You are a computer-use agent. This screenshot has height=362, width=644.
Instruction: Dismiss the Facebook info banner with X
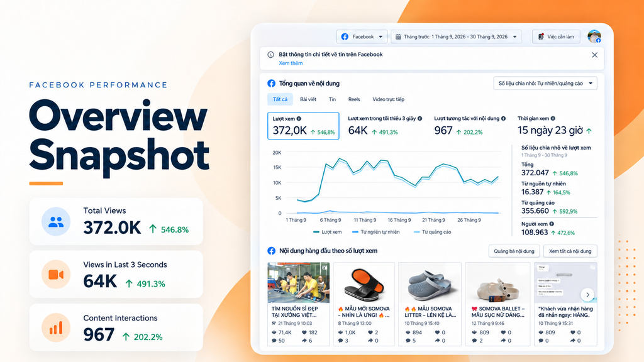click(x=594, y=55)
